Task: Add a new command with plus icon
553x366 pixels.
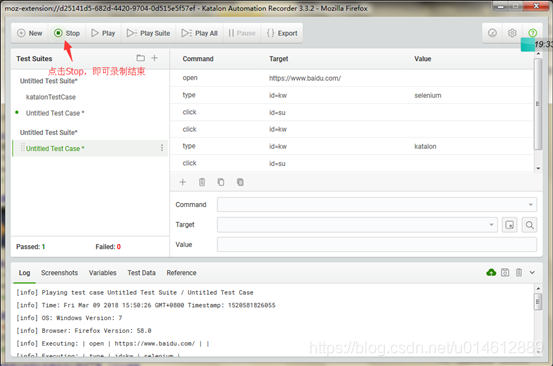Action: coord(183,182)
